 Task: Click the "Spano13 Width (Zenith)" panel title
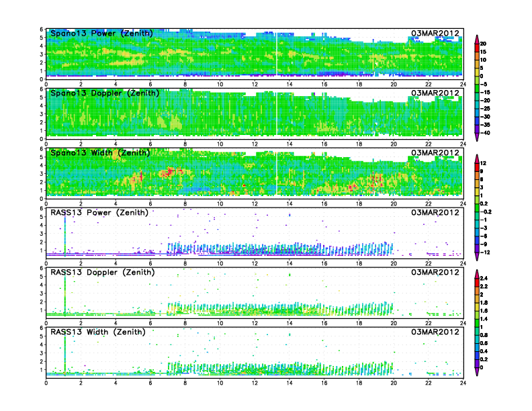click(100, 152)
